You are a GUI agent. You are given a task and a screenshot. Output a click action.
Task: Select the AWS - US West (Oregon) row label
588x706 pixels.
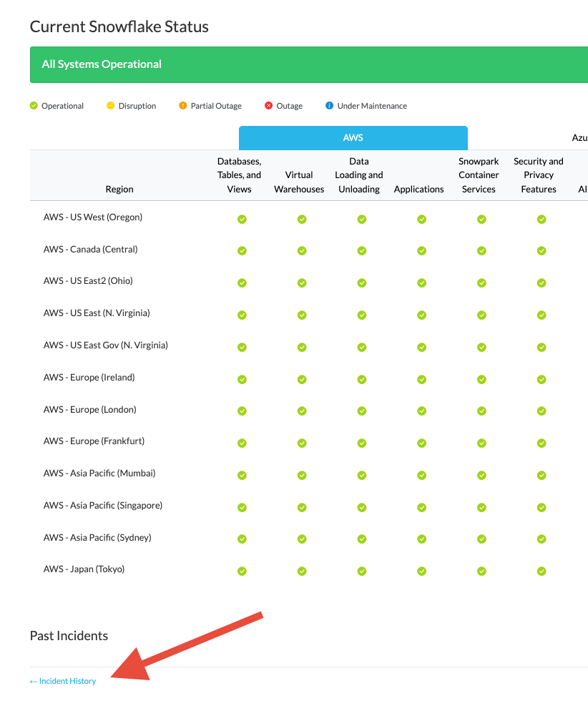(93, 217)
